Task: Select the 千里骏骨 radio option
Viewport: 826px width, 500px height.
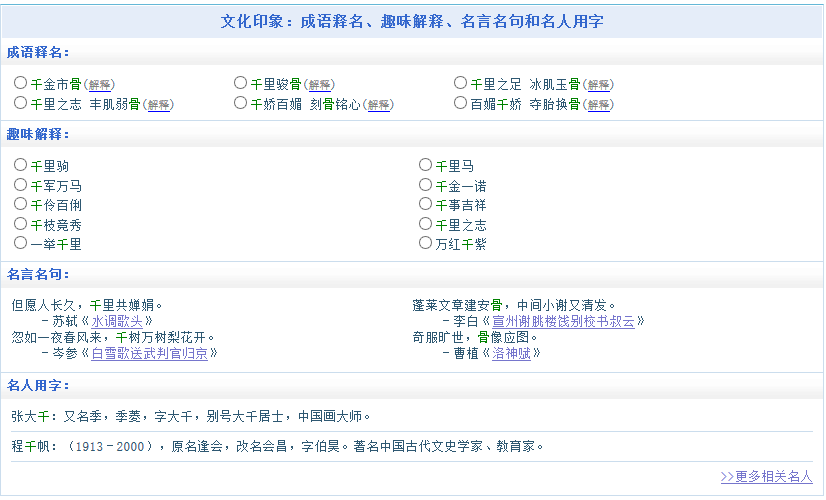Action: [240, 83]
